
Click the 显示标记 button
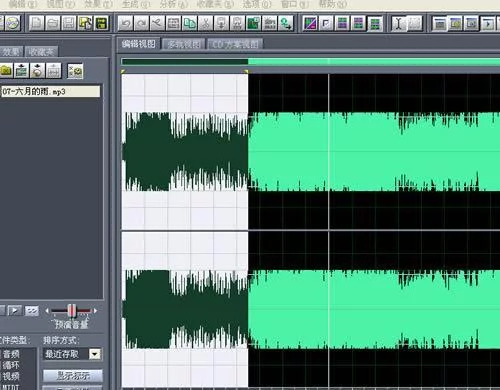click(x=73, y=376)
